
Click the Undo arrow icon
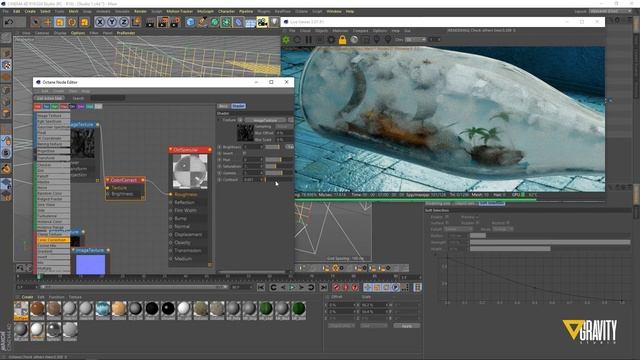click(8, 22)
